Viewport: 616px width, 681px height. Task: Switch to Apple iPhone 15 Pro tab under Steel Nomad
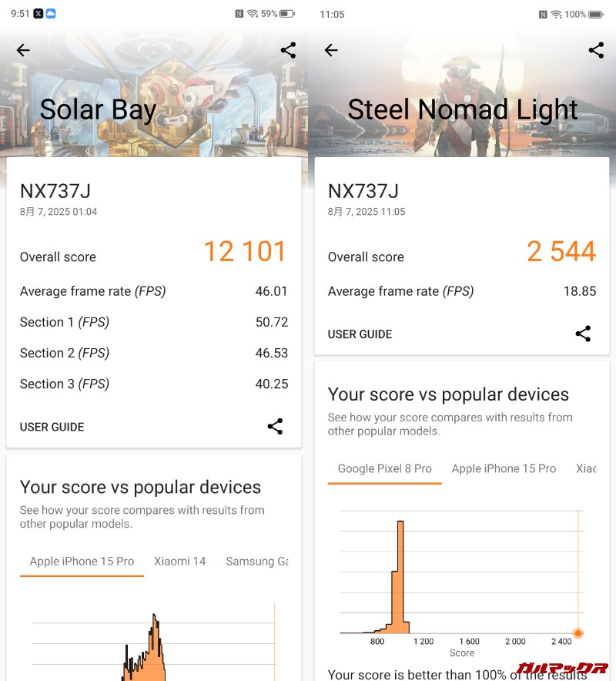[x=504, y=468]
